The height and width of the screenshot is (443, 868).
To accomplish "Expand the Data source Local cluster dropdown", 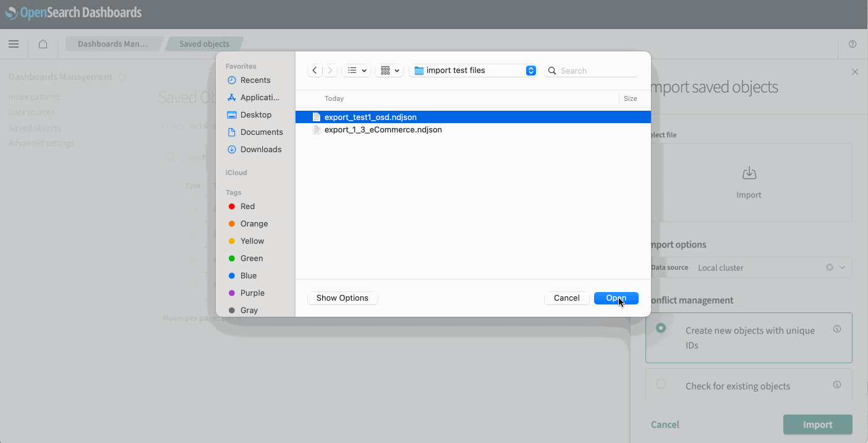I will tap(841, 267).
